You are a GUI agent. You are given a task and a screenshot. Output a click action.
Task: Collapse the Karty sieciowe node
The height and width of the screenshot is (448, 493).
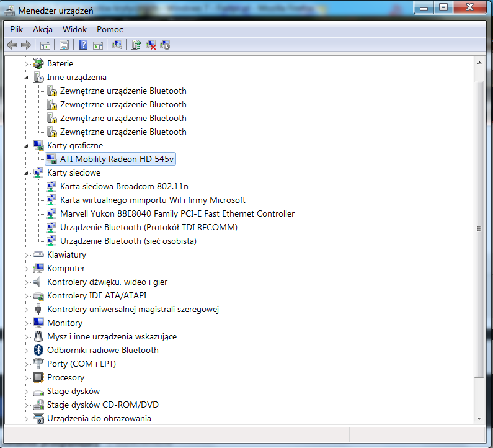pyautogui.click(x=27, y=173)
